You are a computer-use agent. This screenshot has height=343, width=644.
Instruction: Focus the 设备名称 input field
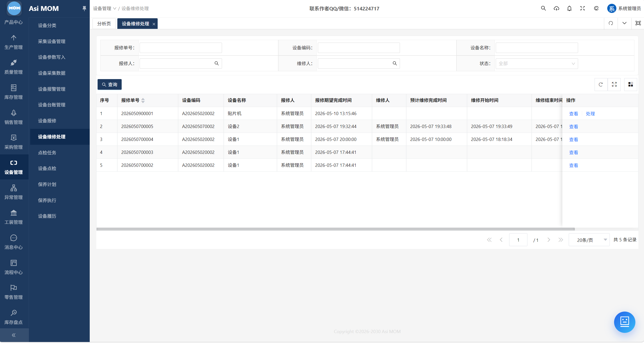(537, 48)
